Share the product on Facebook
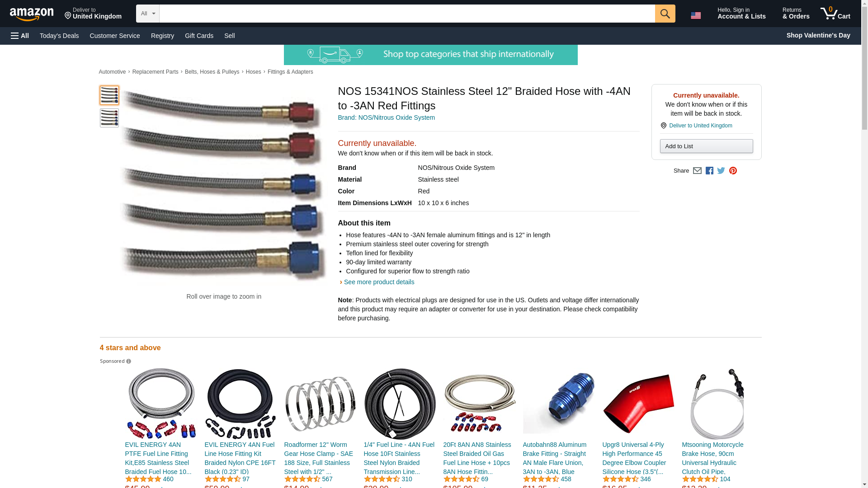 (709, 171)
